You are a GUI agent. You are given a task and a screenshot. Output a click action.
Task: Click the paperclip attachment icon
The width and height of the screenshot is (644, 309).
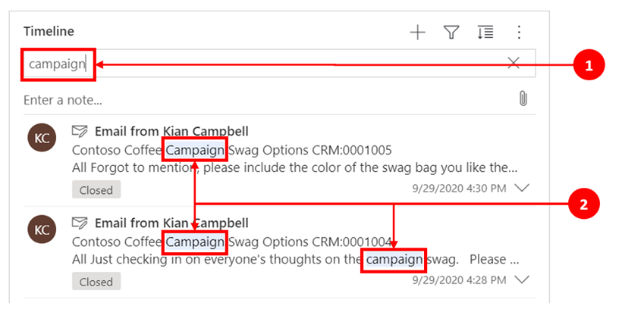523,98
